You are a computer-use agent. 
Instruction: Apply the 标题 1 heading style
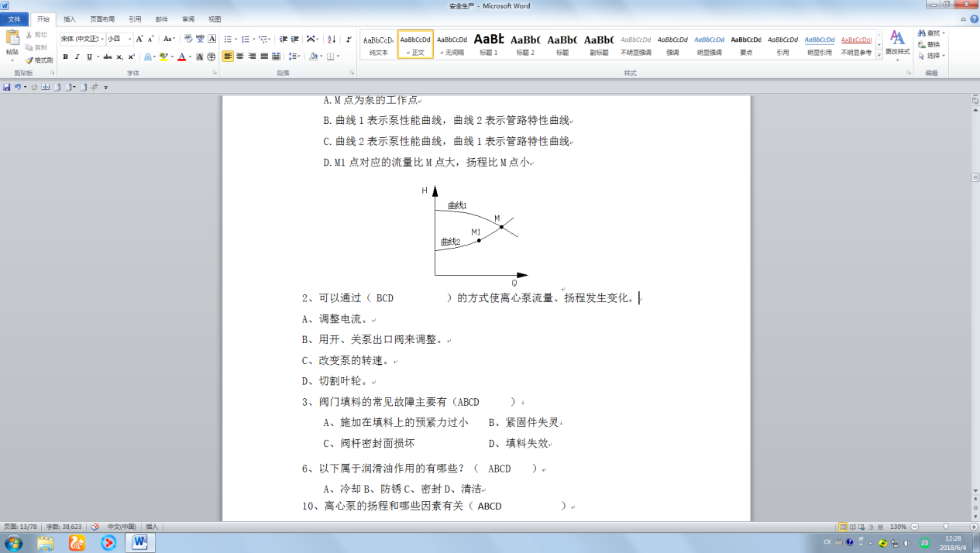click(x=489, y=44)
